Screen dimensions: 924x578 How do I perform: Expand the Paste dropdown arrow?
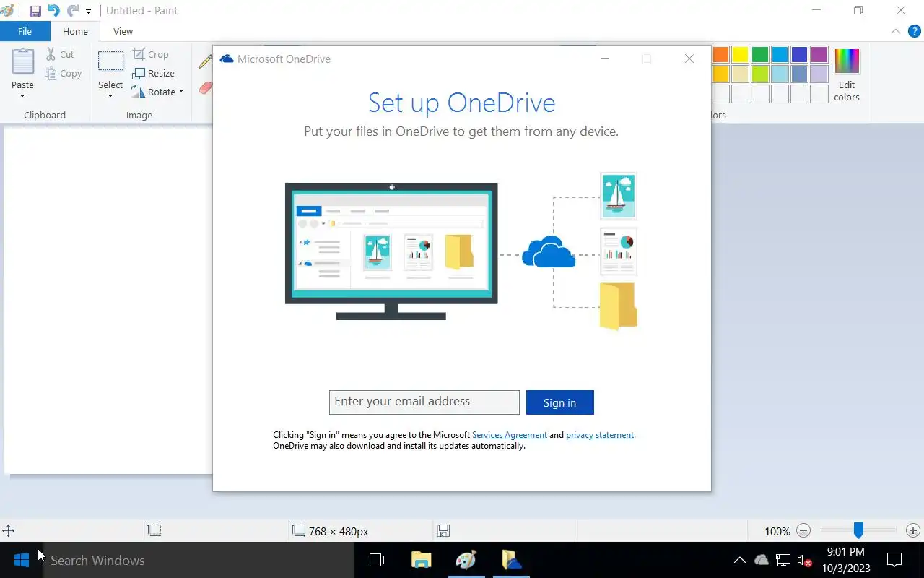(22, 96)
